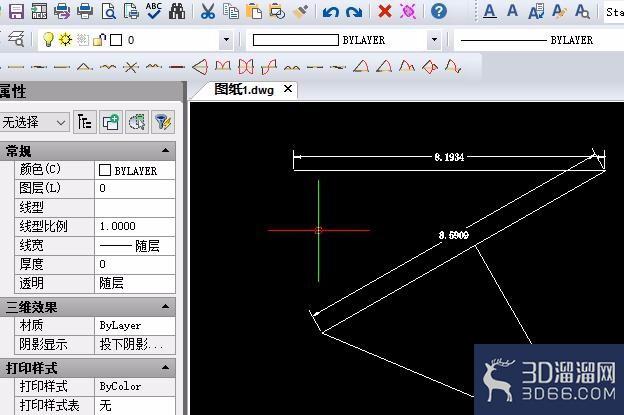
Task: Click the plain A single-line text icon
Action: [x=513, y=11]
